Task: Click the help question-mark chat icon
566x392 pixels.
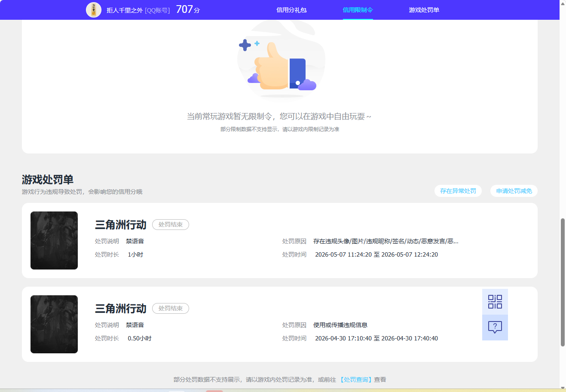Action: (495, 328)
